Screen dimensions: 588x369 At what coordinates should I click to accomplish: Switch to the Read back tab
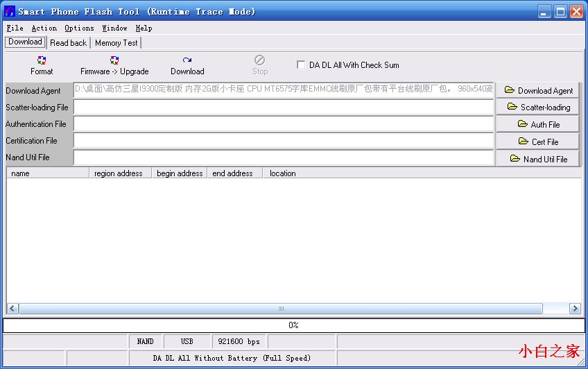point(68,43)
